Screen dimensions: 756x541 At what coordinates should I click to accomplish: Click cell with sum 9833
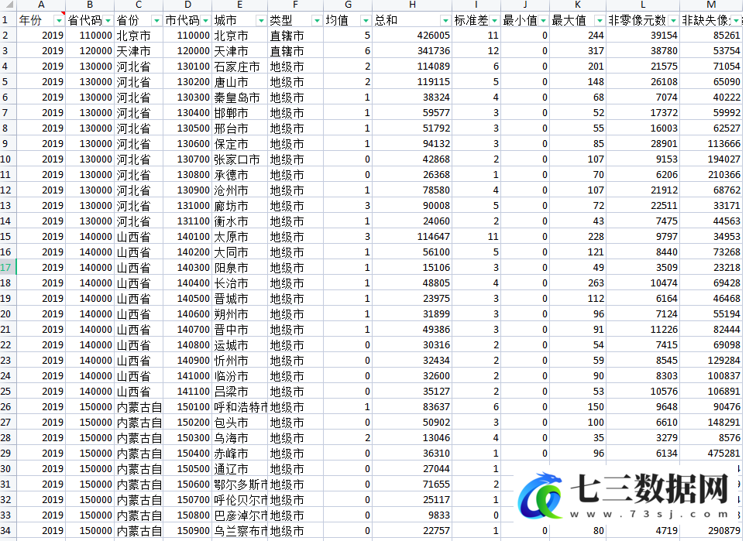pos(412,515)
